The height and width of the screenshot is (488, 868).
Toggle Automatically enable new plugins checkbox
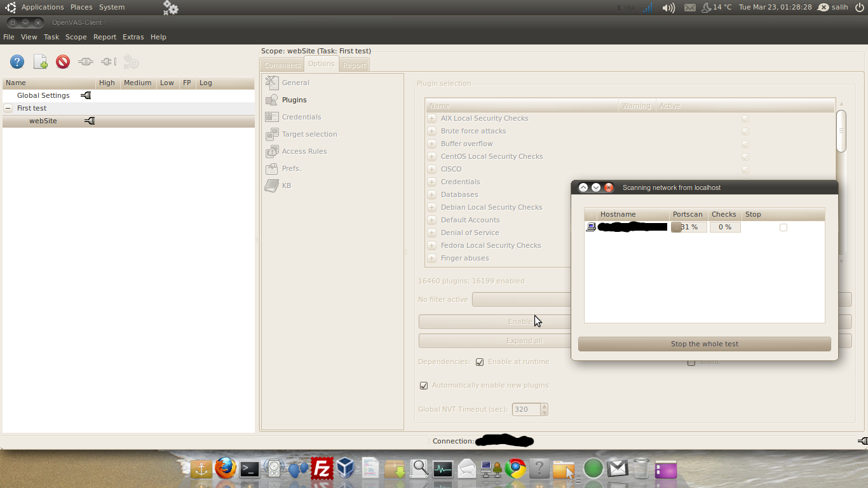pos(424,386)
